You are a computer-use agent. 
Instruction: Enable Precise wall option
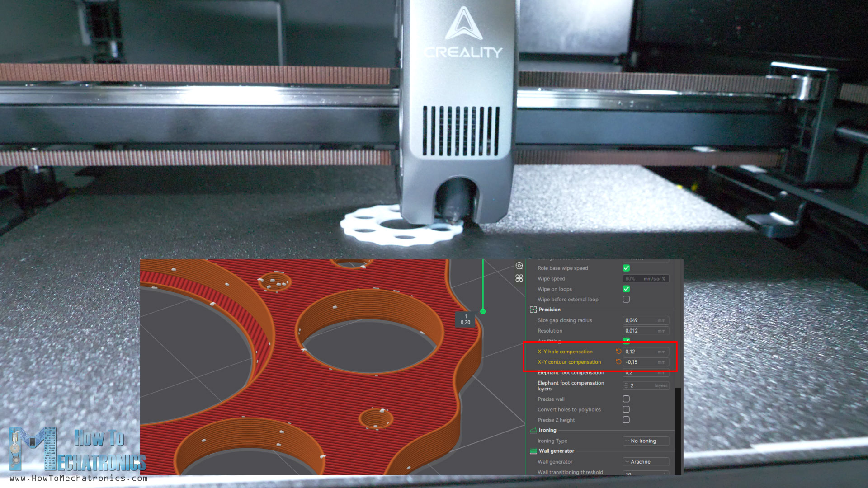click(626, 399)
